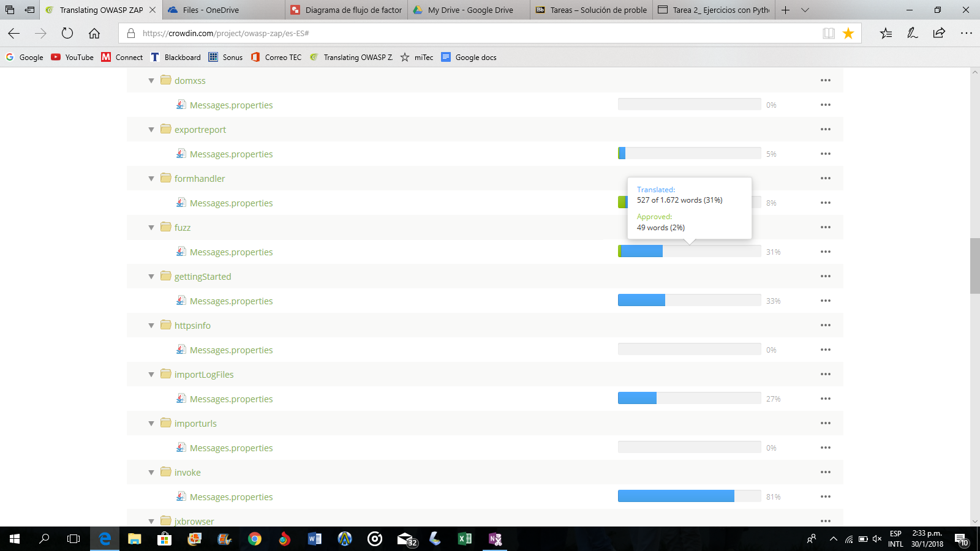
Task: Open Messages.properties under gettingStarted
Action: (x=231, y=301)
